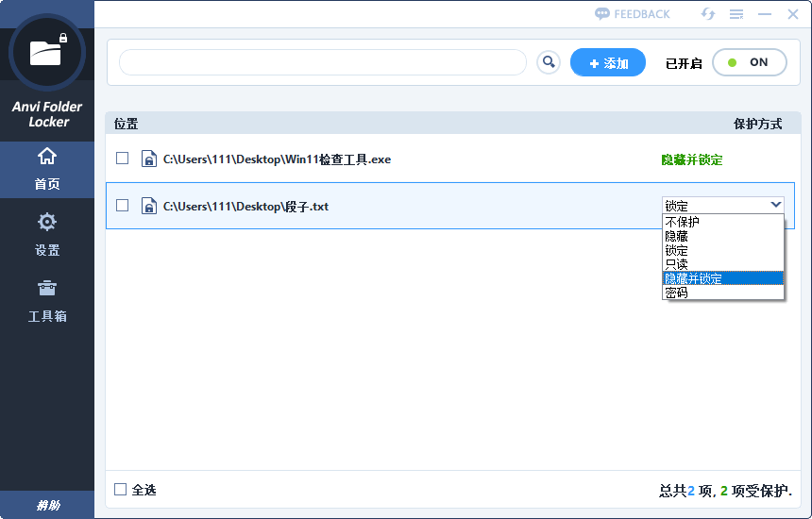
Task: Click the Anvi Folder Locker logo
Action: tap(46, 52)
